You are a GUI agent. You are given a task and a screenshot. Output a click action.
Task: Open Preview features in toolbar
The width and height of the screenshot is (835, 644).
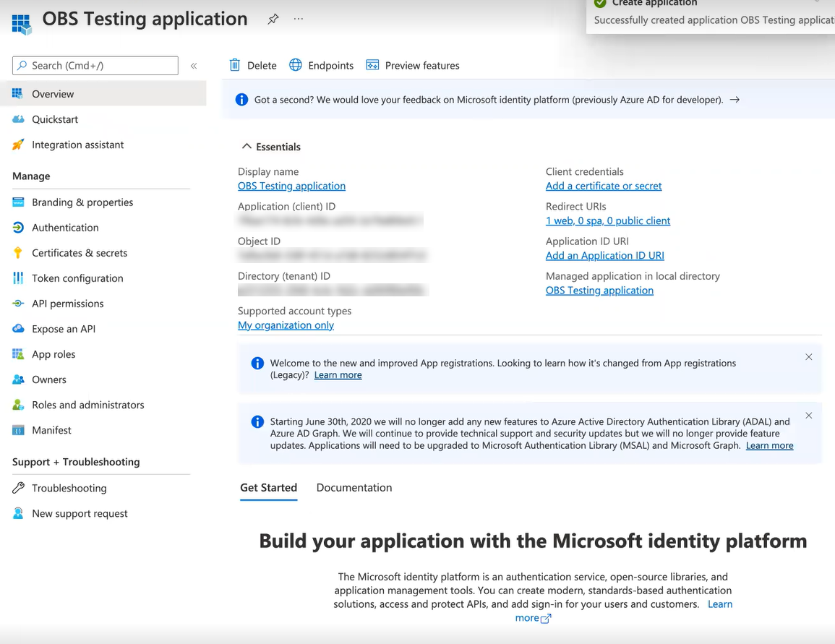coord(413,65)
